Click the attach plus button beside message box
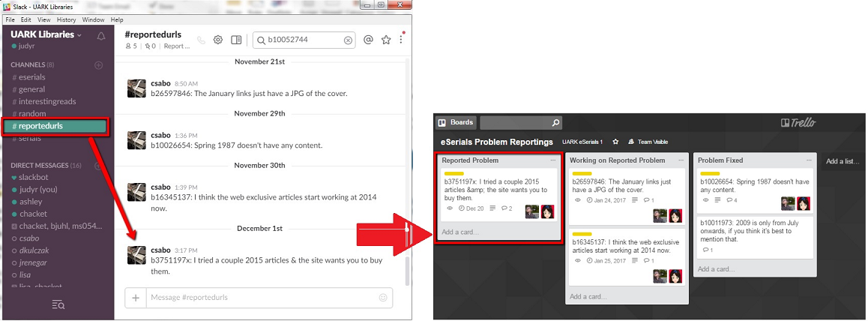868x321 pixels. coord(136,297)
